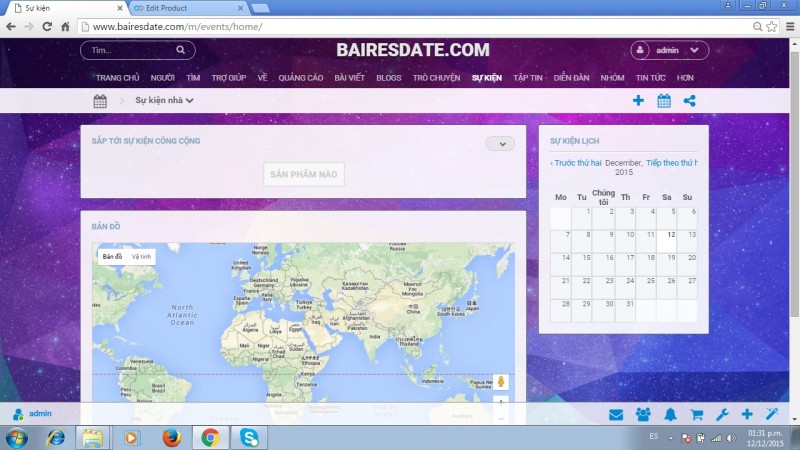Click the map zoom in plus control

[x=501, y=401]
